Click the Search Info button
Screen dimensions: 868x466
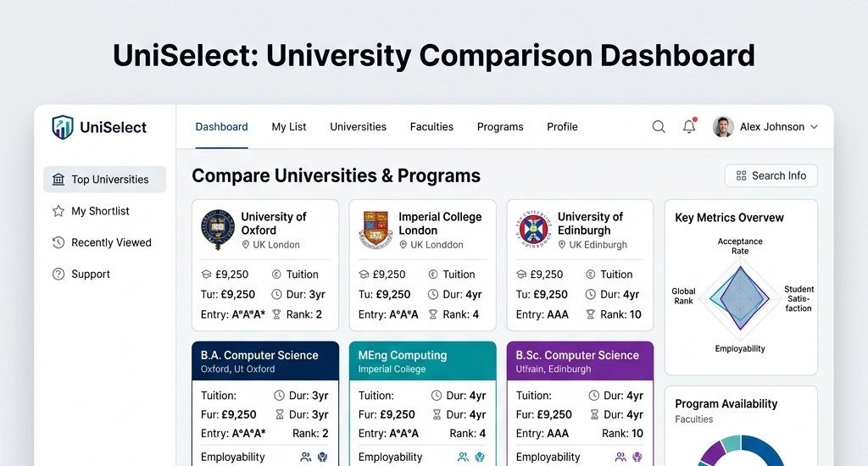771,176
